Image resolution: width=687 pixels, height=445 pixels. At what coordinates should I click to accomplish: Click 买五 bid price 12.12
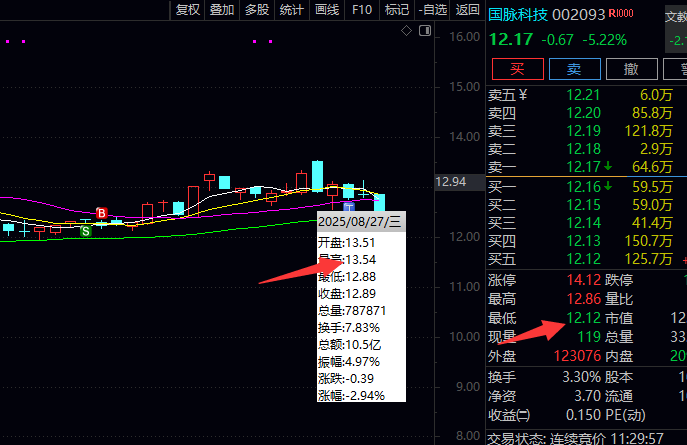583,259
